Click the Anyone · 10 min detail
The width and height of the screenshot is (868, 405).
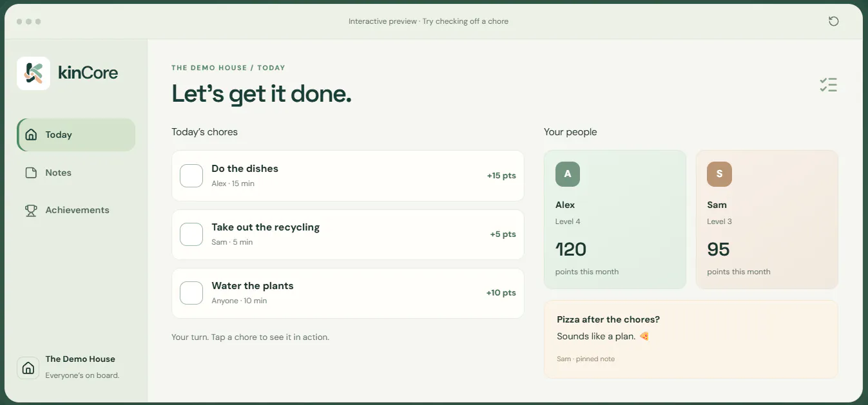click(239, 301)
